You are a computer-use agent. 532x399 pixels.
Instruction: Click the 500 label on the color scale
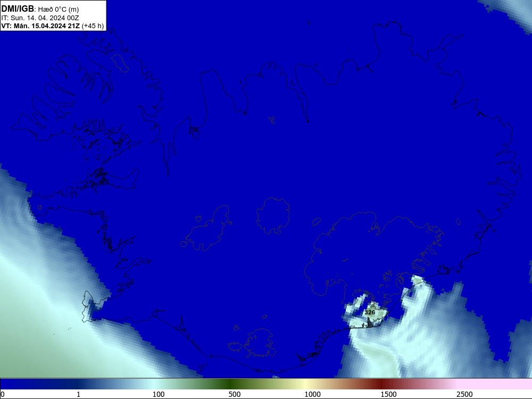pyautogui.click(x=235, y=394)
